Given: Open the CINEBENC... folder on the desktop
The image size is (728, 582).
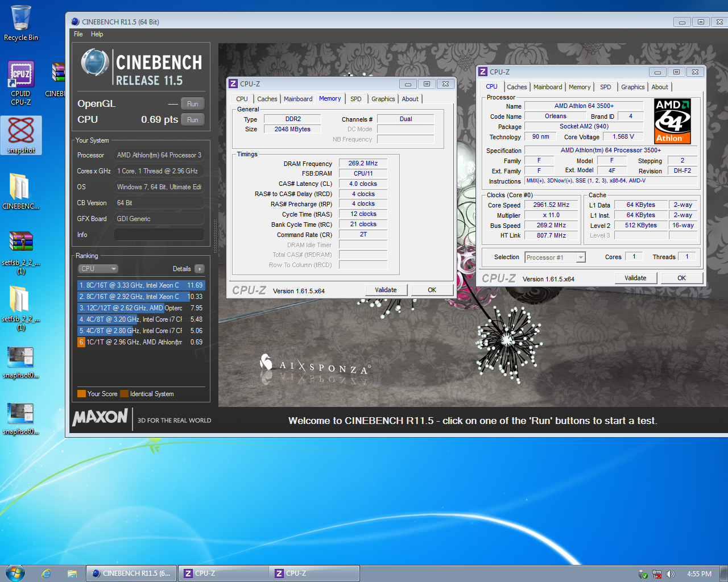Looking at the screenshot, I should pos(21,192).
